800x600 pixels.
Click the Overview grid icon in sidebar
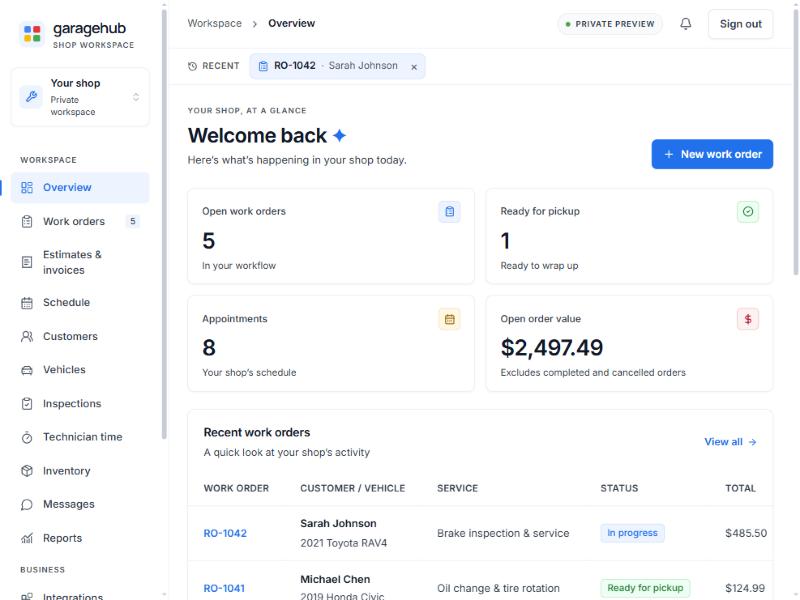coord(27,188)
